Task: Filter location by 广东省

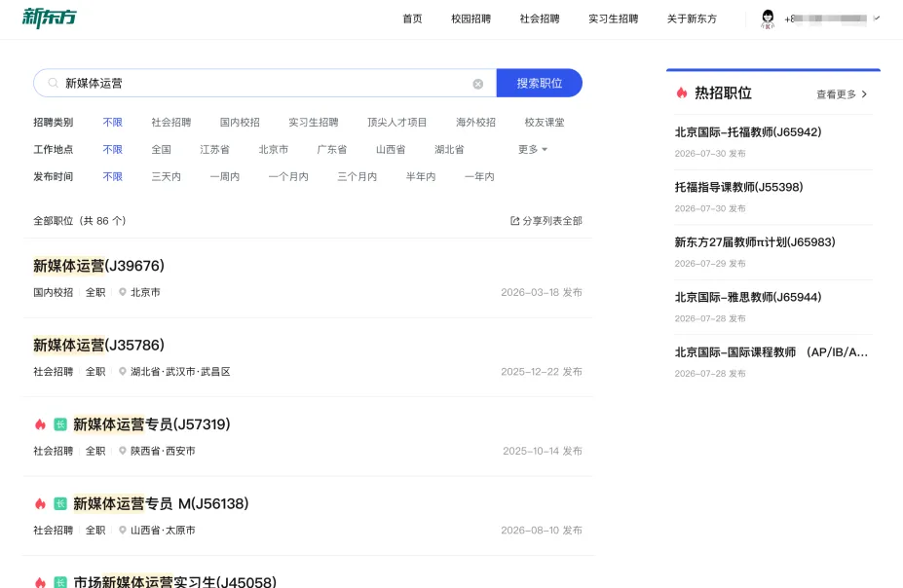Action: [x=332, y=150]
